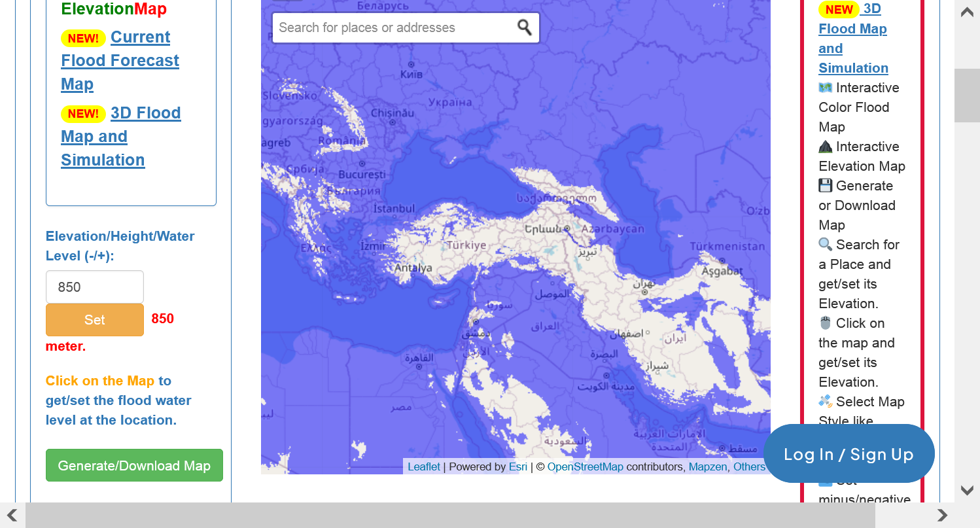
Task: Open the OpenStreetMap attribution link
Action: pos(586,466)
